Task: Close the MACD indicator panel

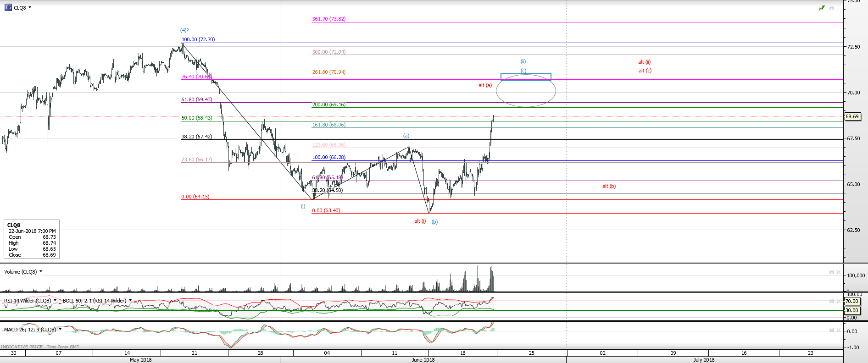Action: point(838,330)
